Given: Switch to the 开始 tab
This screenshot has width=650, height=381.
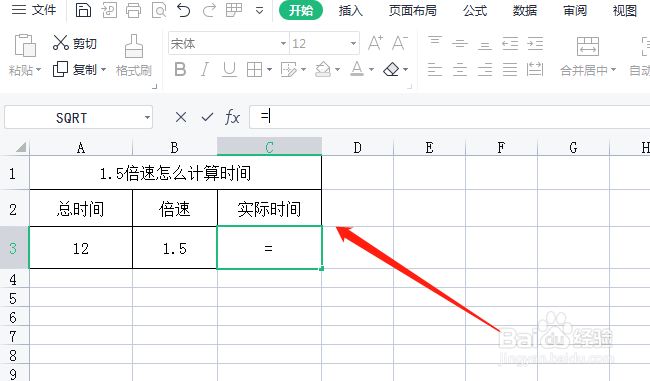Looking at the screenshot, I should tap(301, 10).
